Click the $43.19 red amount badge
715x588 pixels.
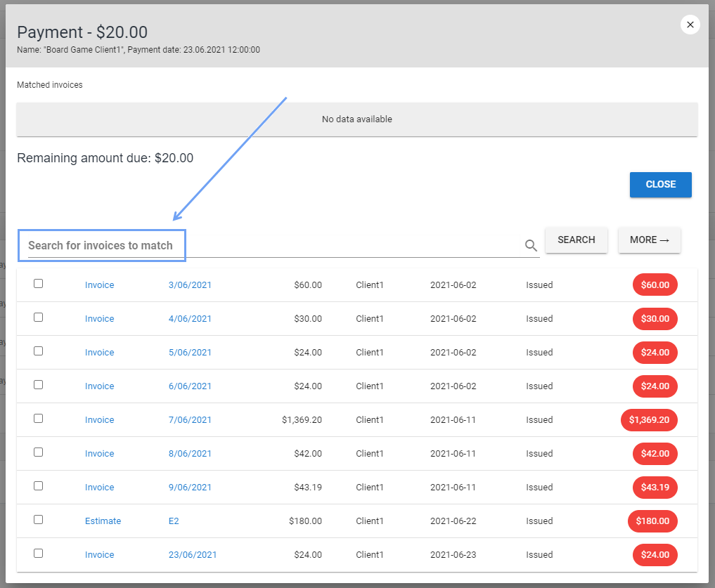point(655,487)
